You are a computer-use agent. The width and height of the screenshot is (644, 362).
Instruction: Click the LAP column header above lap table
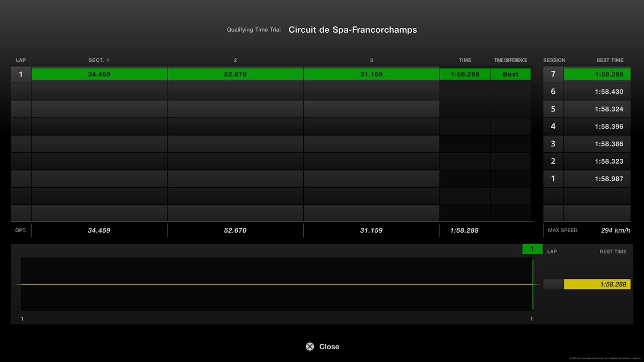[21, 60]
